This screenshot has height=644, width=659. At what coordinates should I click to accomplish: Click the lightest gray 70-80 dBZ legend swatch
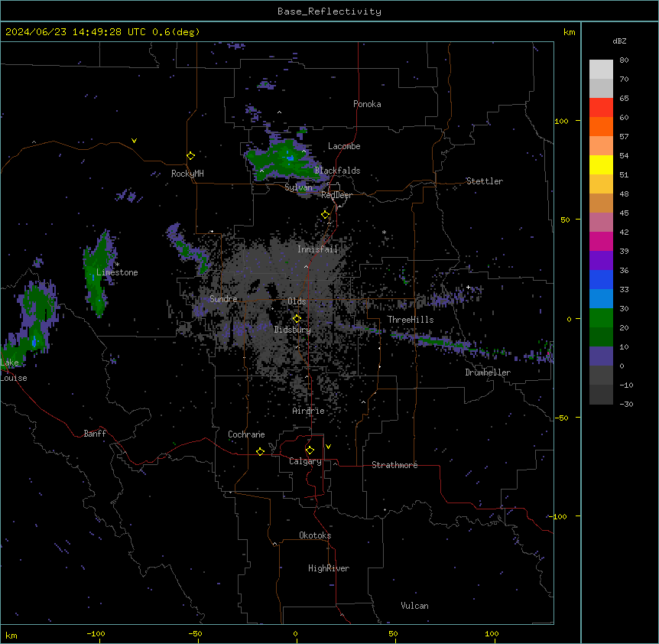click(601, 70)
